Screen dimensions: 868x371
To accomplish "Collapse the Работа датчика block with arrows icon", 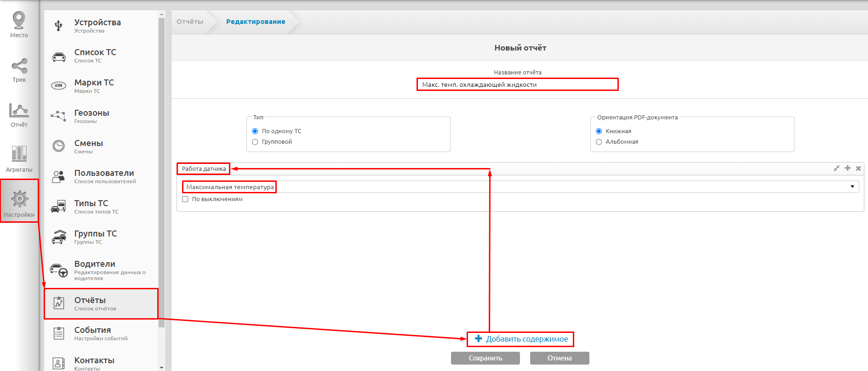I will 836,169.
